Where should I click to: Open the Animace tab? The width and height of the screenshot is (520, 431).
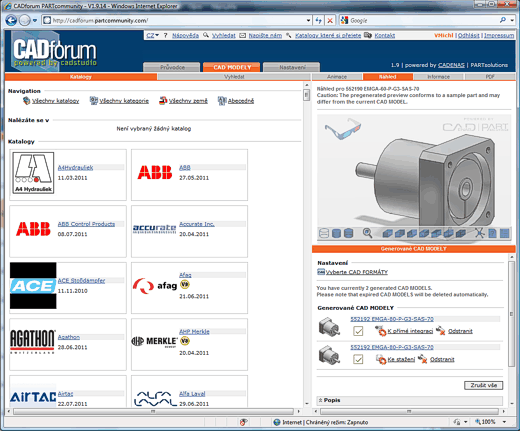click(x=337, y=77)
